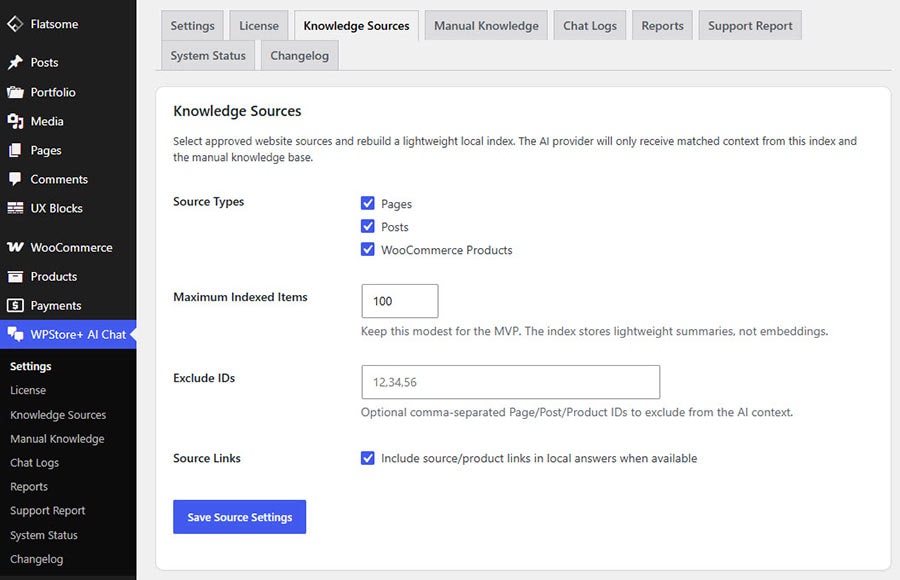Open UX Blocks in the sidebar menu
The height and width of the screenshot is (580, 900).
pyautogui.click(x=68, y=208)
